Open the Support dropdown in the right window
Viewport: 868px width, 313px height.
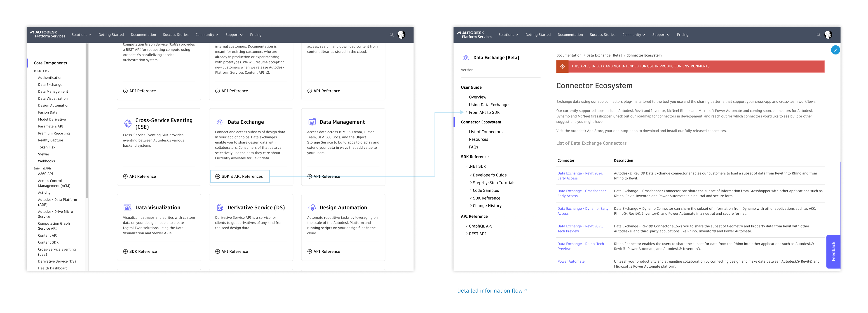[661, 35]
